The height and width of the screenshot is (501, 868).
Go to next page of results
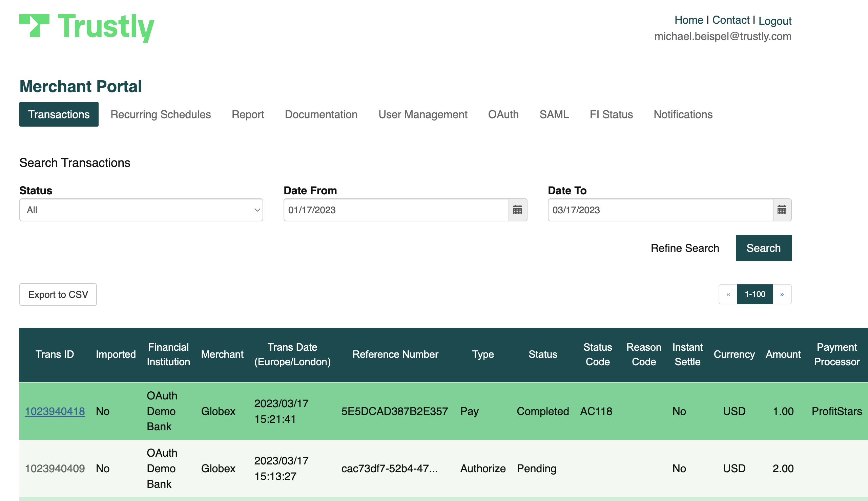pyautogui.click(x=782, y=295)
